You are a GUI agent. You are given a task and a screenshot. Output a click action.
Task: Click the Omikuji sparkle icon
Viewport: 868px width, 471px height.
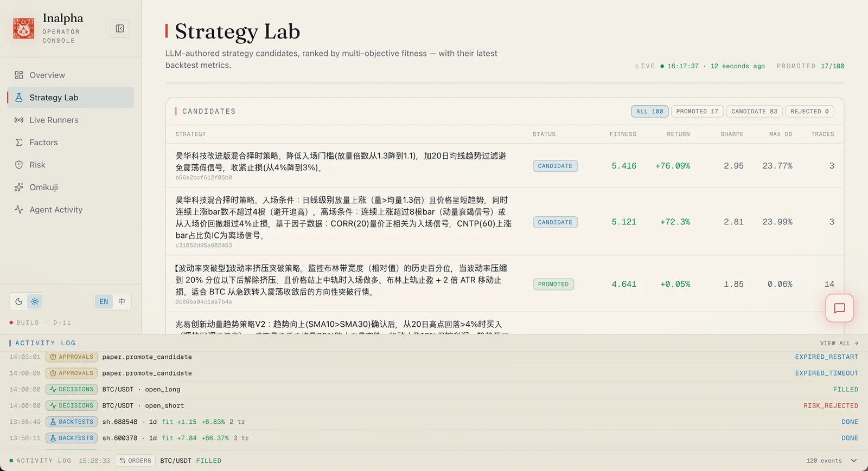[x=19, y=187]
